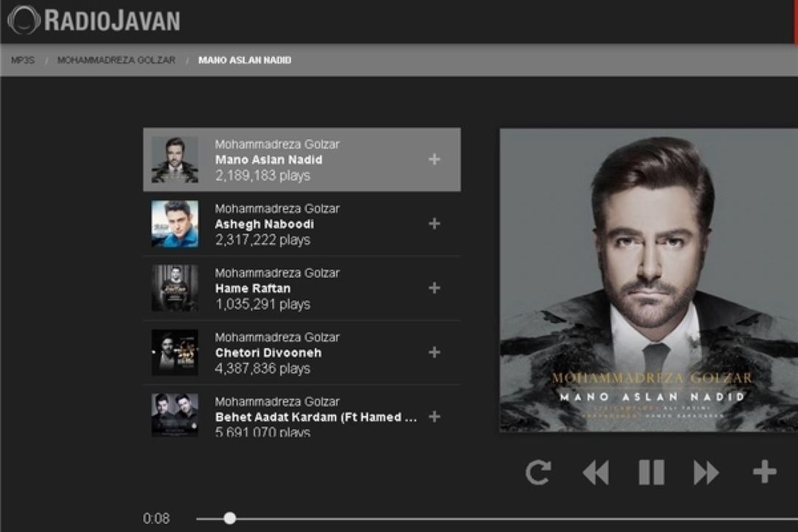Go back to previous track
This screenshot has height=532, width=798.
pos(596,472)
